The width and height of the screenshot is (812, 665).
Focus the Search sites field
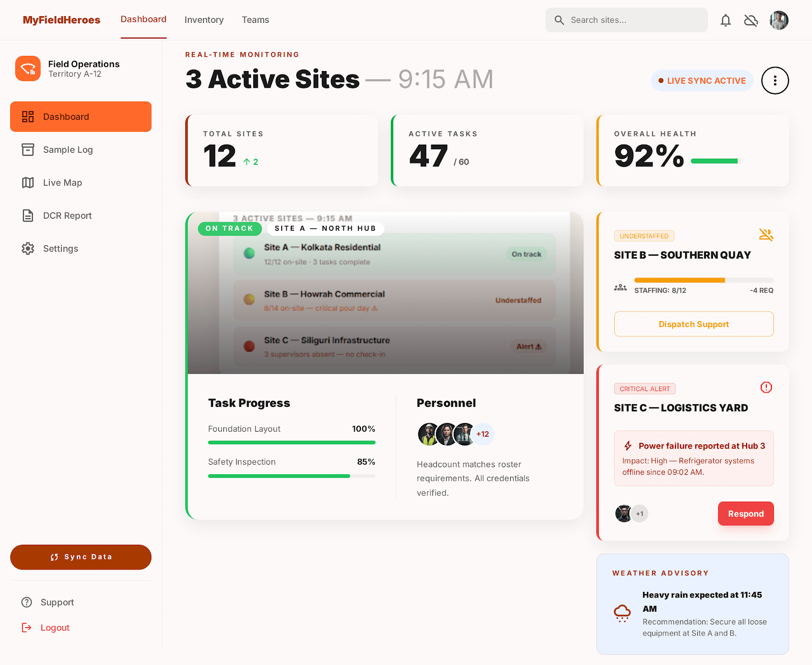pyautogui.click(x=627, y=20)
